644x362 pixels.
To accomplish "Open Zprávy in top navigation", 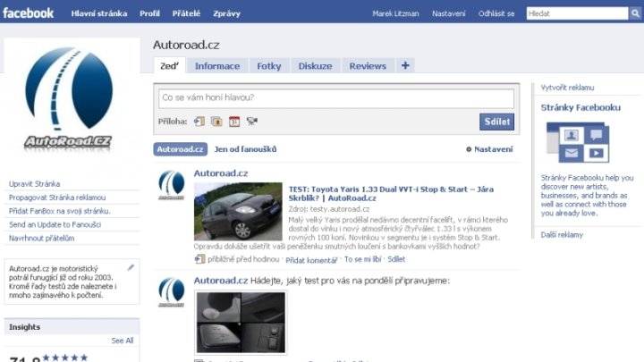I will tap(226, 13).
